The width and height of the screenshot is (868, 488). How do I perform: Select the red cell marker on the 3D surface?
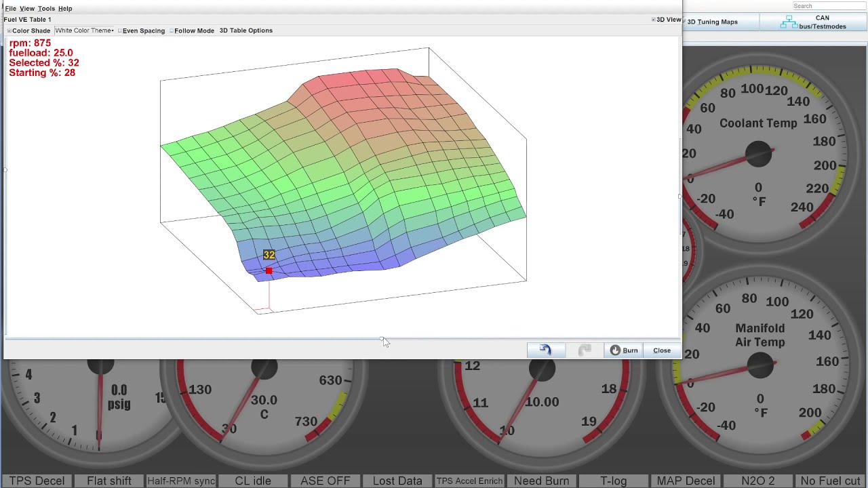pos(269,271)
